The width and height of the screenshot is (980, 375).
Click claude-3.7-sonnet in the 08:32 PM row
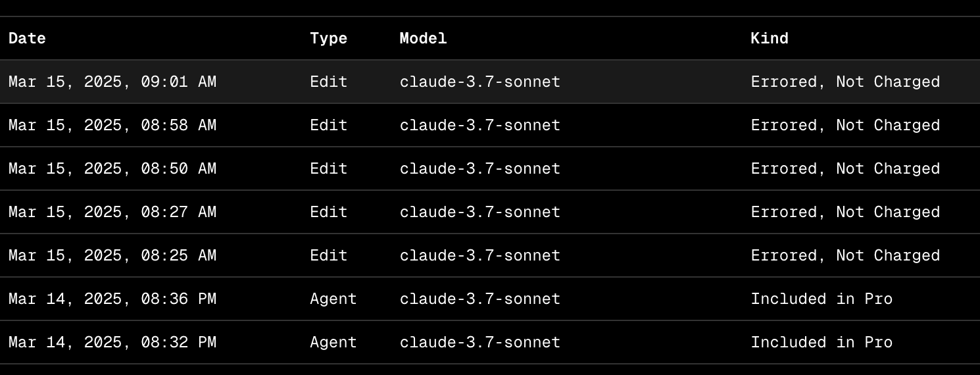coord(480,342)
